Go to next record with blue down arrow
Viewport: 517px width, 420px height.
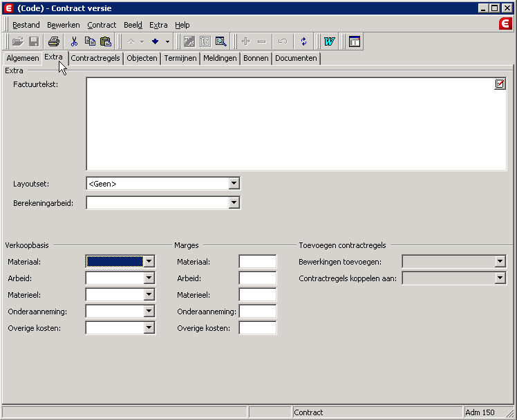[x=155, y=41]
